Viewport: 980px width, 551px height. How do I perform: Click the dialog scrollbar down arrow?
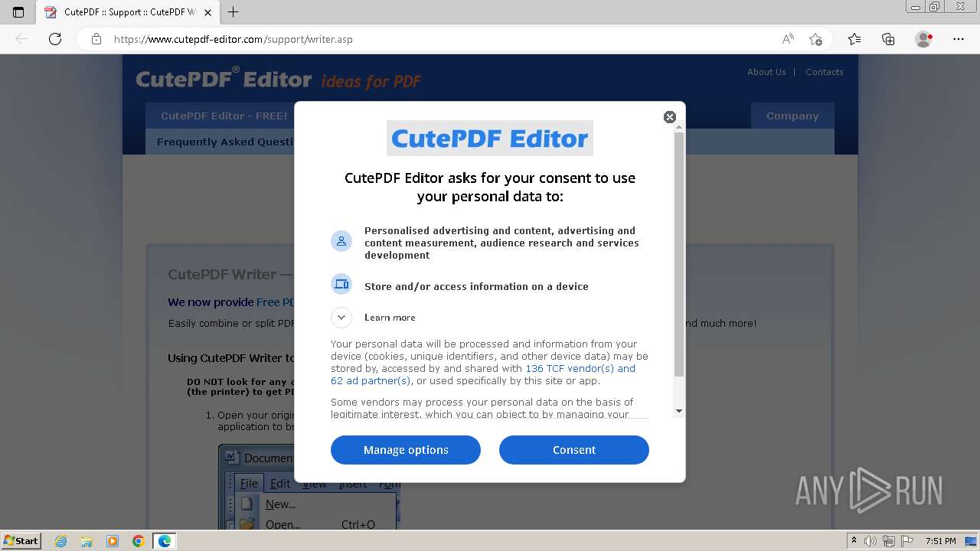(x=679, y=412)
